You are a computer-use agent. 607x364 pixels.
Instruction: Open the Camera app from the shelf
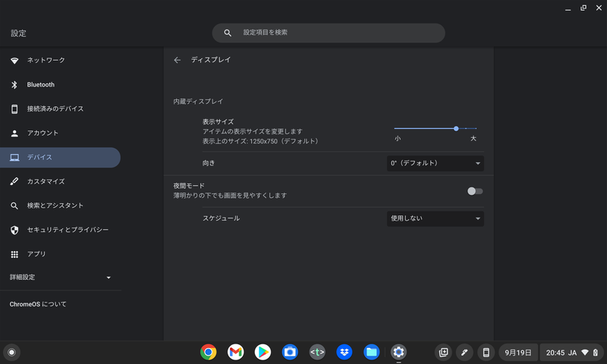pos(290,352)
